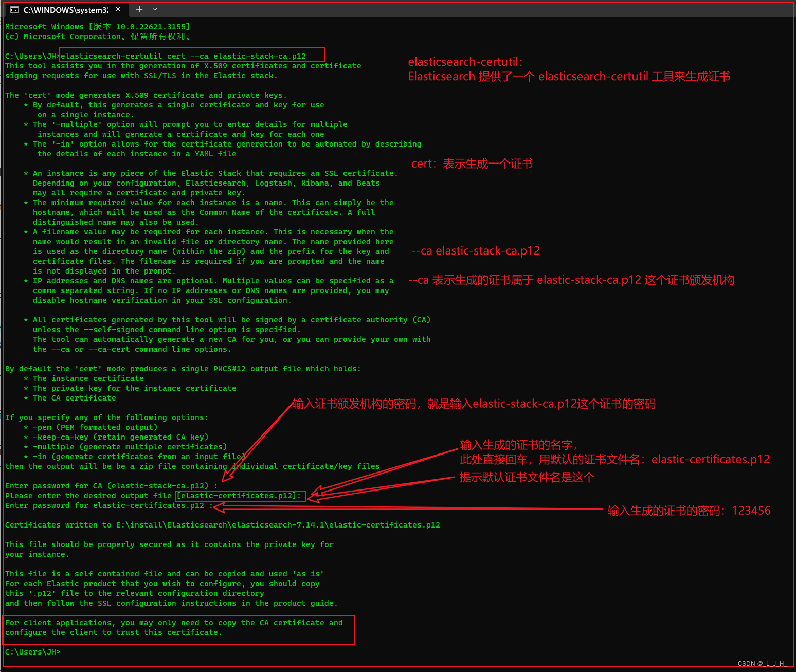Click 'Microsoft Windows [版本 10.0.22621.3155]' line
796x672 pixels.
[98, 27]
